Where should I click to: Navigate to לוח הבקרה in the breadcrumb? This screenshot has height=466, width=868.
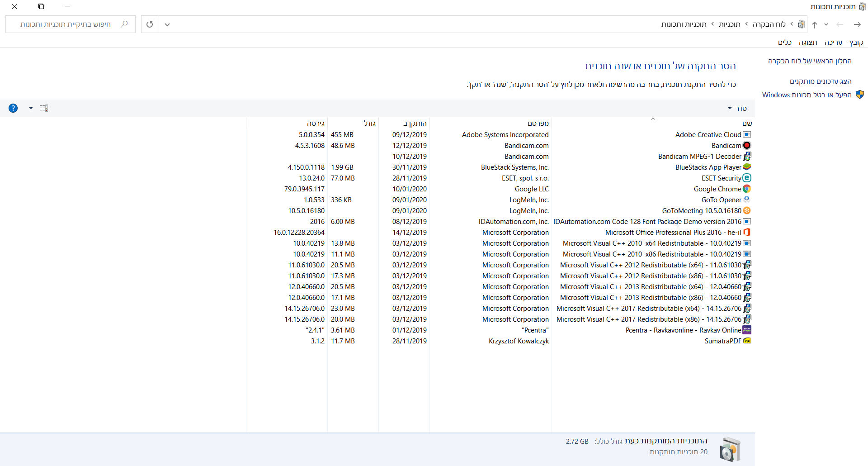(x=769, y=24)
